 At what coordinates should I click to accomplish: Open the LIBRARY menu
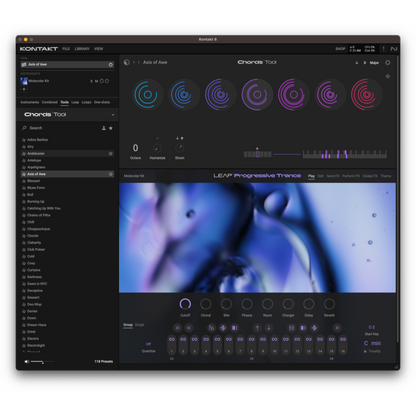tap(82, 49)
